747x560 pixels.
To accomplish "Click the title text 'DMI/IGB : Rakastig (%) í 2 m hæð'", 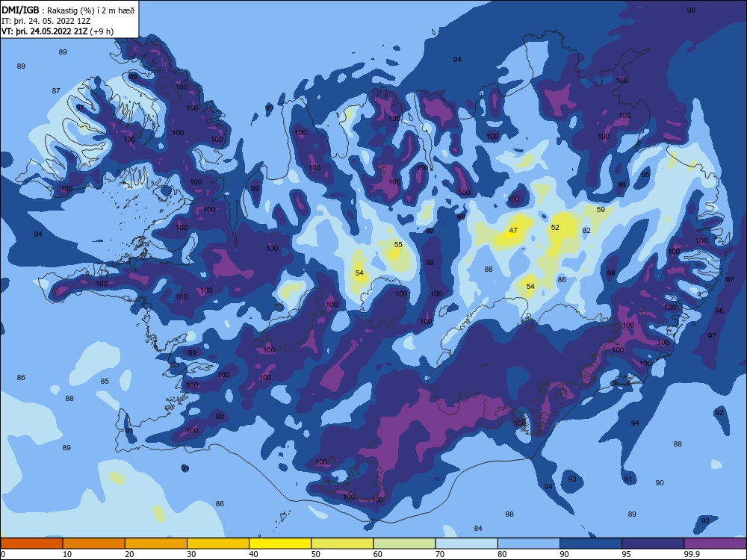I will point(68,10).
